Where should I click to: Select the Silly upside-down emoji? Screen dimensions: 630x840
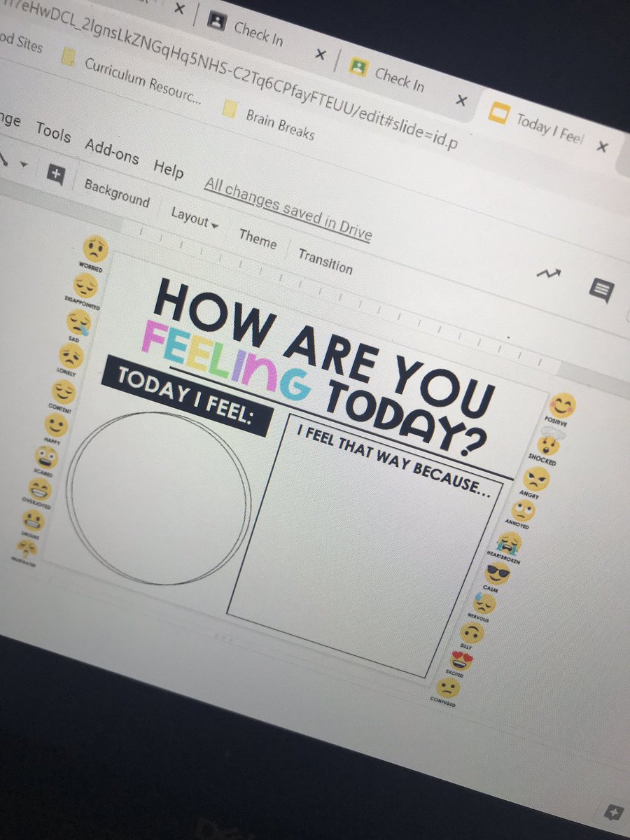pos(472,633)
